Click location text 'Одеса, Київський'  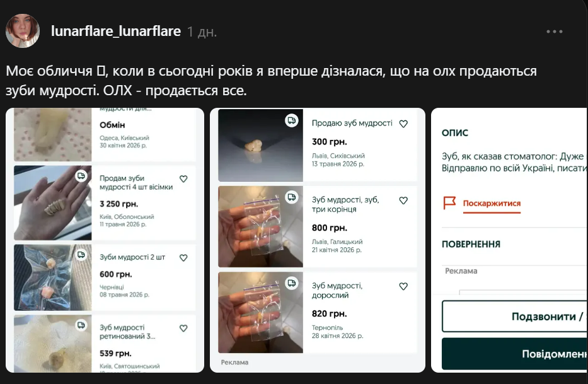click(x=125, y=137)
